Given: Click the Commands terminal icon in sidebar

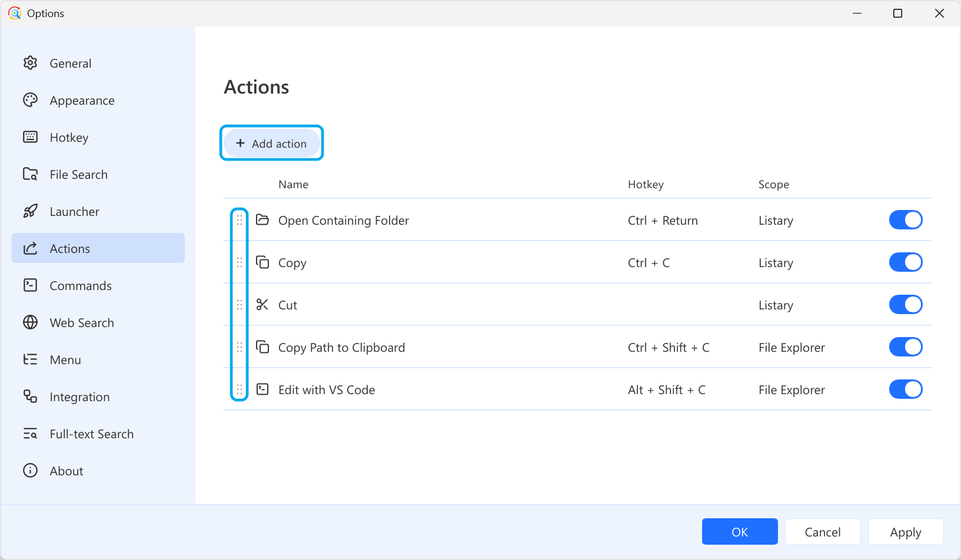Looking at the screenshot, I should [x=30, y=285].
